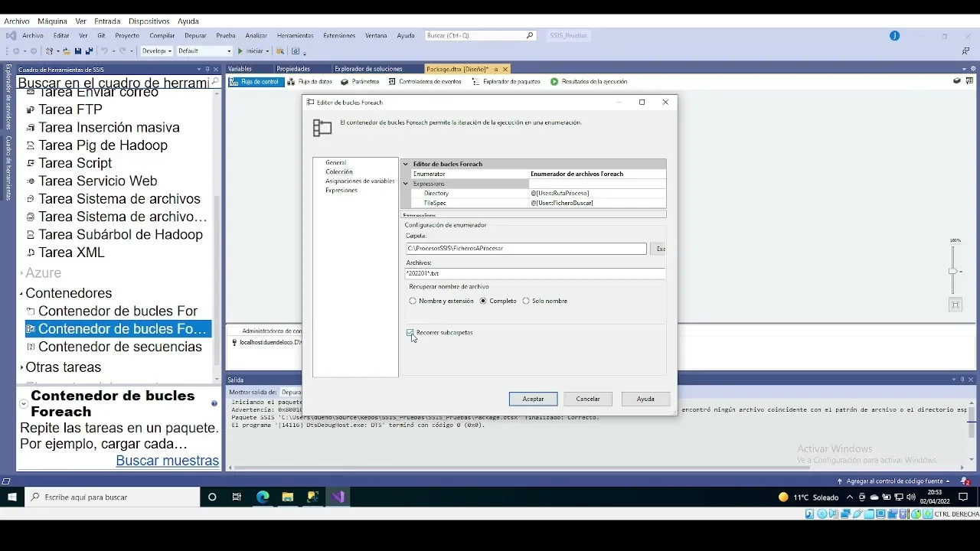Click the zoom-to-fit icon below zoom slider
The height and width of the screenshot is (551, 980).
pos(955,305)
